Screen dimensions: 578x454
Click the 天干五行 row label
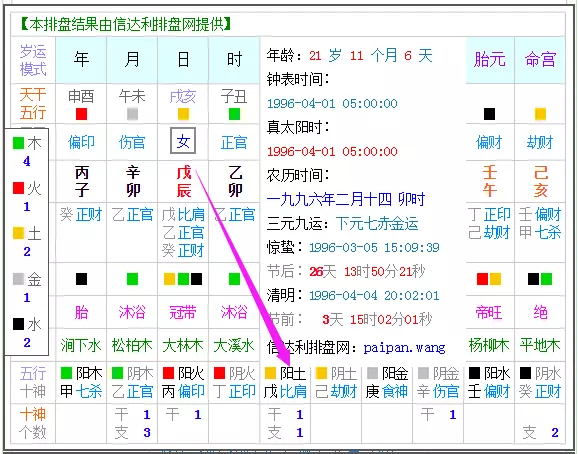click(x=33, y=104)
